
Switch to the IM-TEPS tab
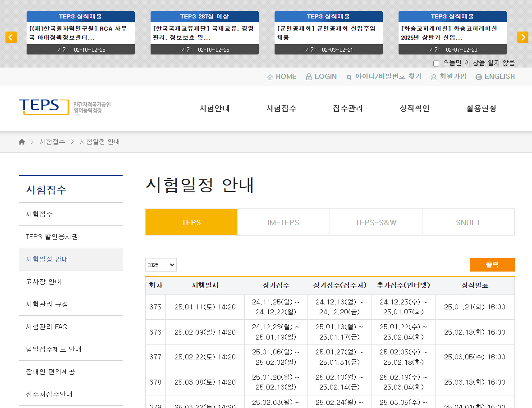coord(284,222)
